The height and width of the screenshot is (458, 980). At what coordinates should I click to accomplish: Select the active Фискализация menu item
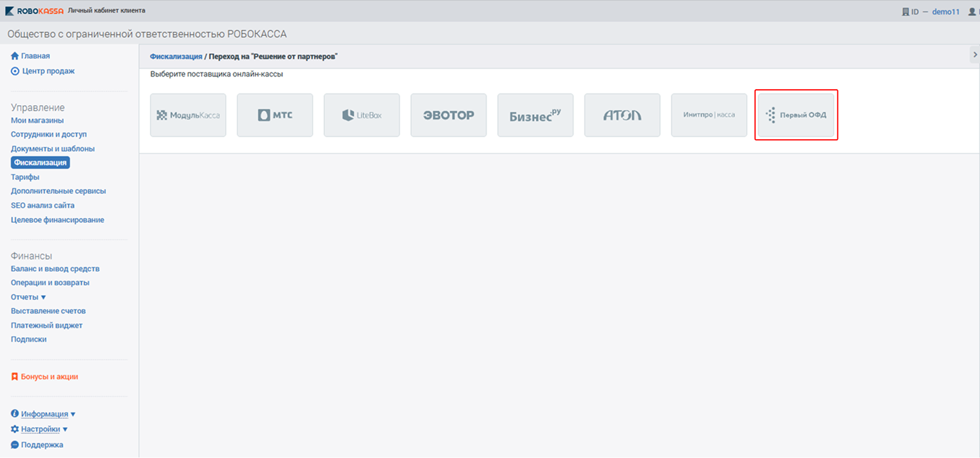click(40, 163)
